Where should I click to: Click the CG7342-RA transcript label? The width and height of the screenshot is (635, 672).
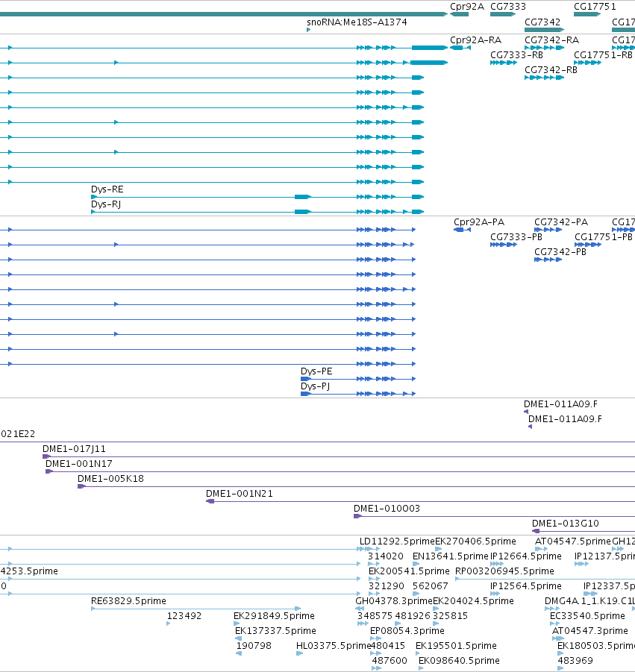tap(552, 40)
